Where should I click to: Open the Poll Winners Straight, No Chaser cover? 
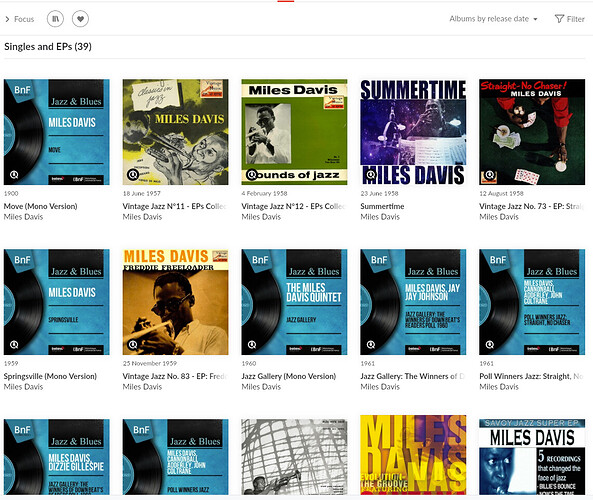(x=532, y=302)
